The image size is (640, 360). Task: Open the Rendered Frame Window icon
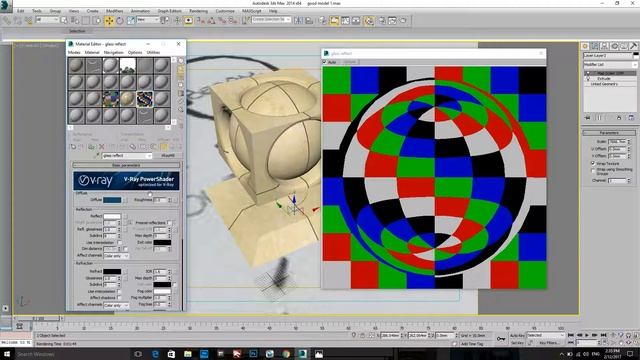tap(393, 20)
